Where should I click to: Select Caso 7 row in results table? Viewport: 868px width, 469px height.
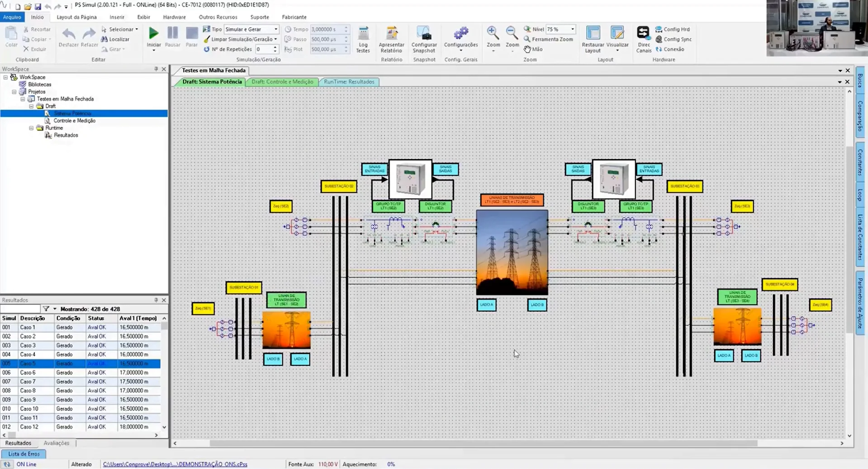81,381
